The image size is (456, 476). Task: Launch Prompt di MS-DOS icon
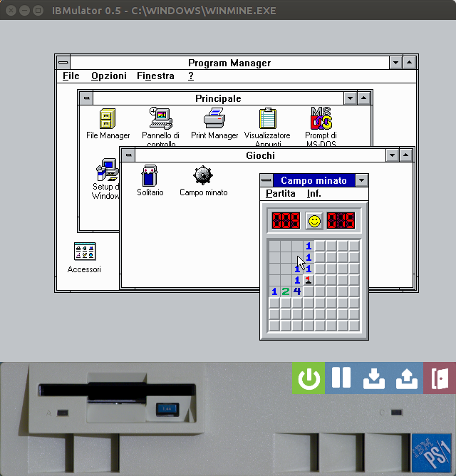pyautogui.click(x=321, y=118)
